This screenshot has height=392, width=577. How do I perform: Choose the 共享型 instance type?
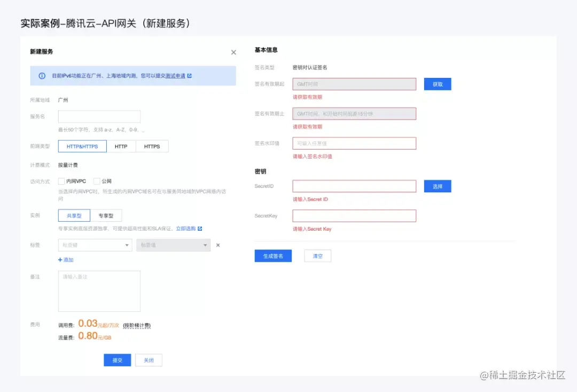74,215
